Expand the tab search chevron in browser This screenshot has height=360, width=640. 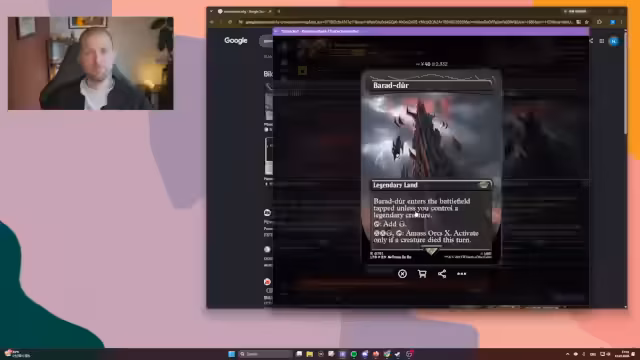tap(211, 11)
